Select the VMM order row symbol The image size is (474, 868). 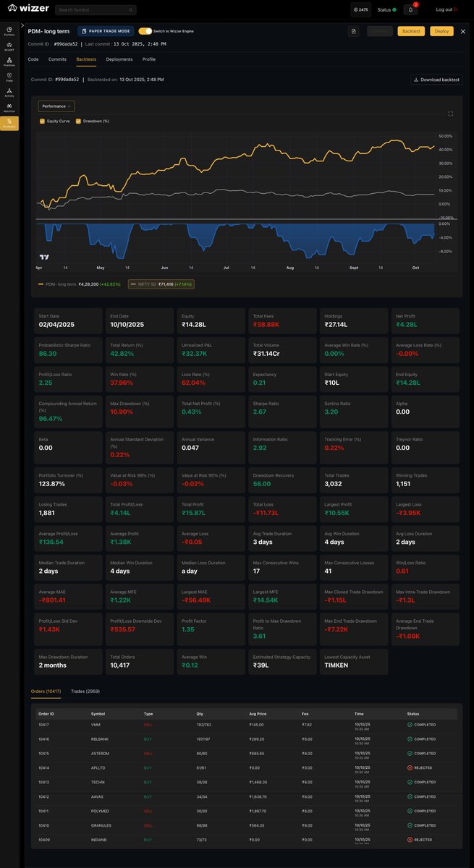(x=96, y=725)
